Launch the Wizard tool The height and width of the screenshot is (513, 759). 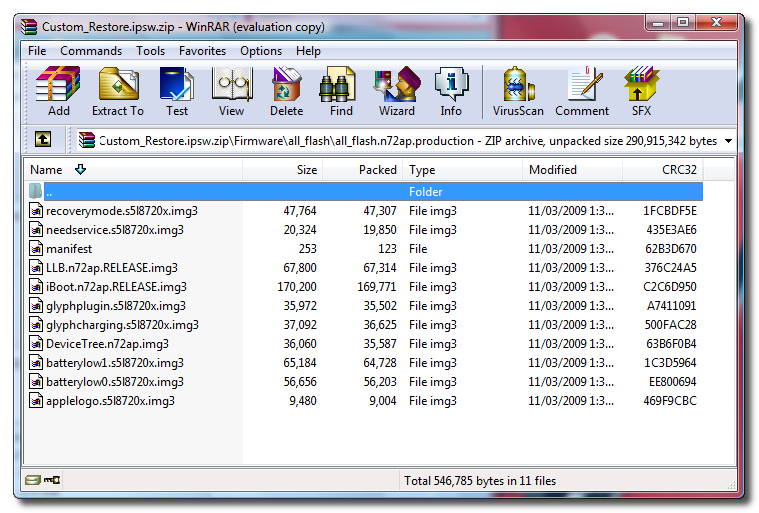396,91
